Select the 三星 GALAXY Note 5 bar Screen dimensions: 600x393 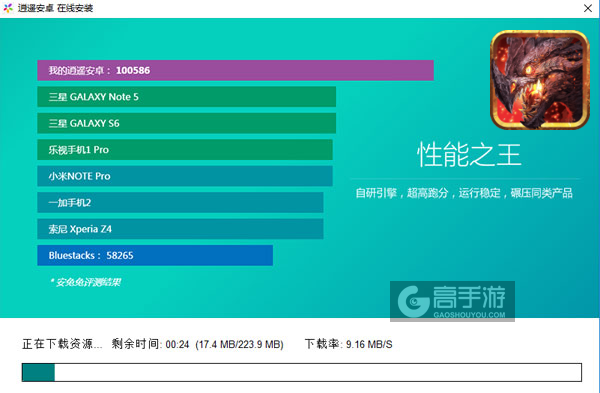pos(187,97)
